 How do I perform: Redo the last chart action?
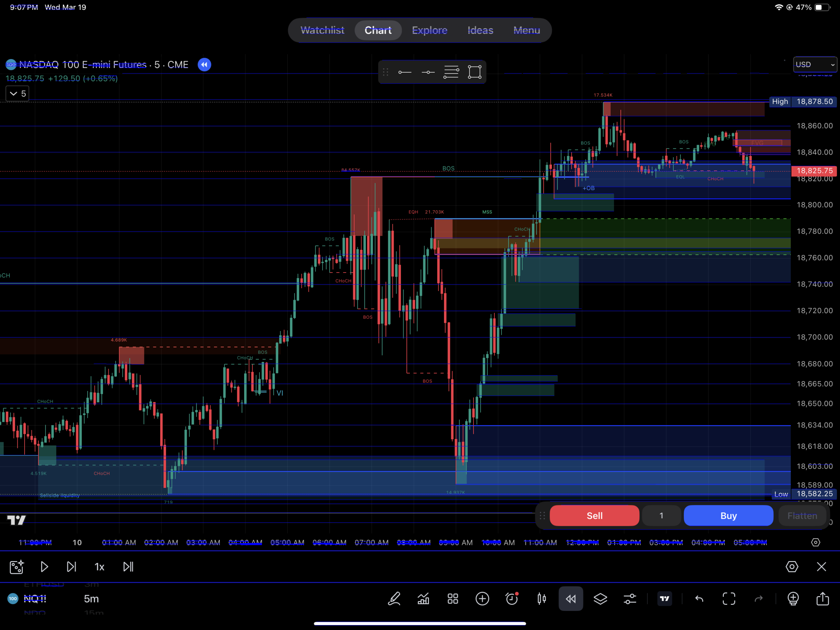point(758,599)
